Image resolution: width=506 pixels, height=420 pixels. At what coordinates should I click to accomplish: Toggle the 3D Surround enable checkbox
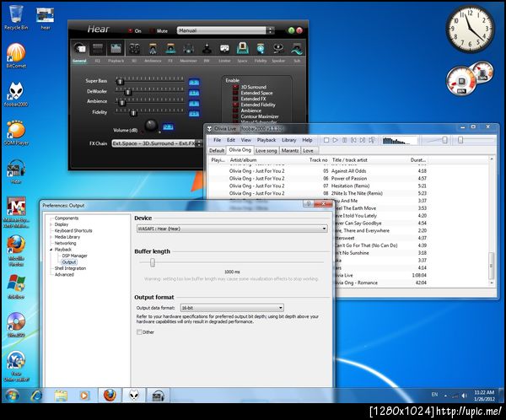[235, 87]
